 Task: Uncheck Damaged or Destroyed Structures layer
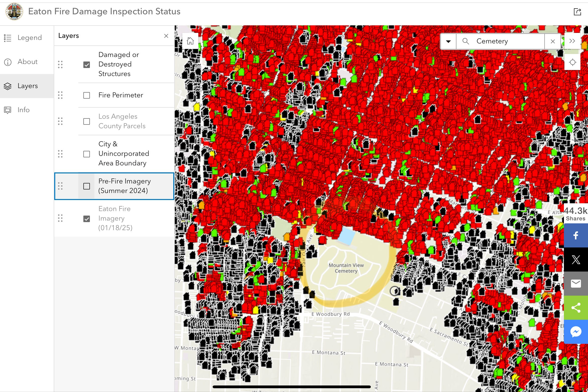tap(87, 65)
